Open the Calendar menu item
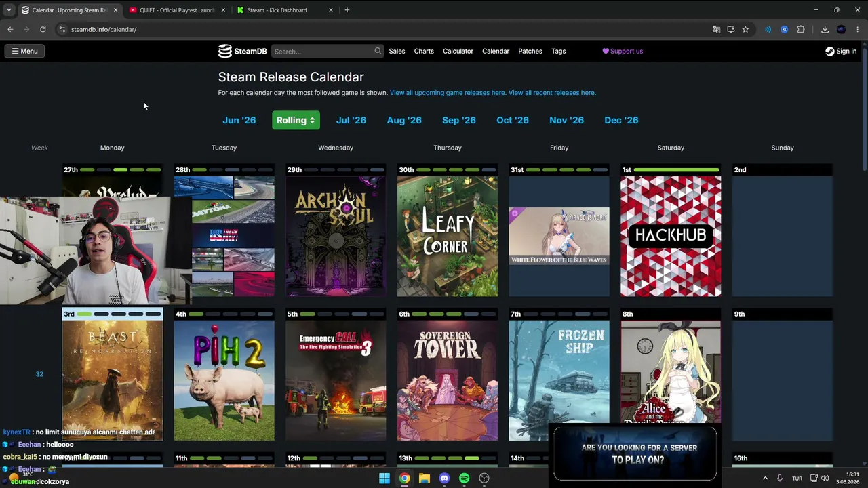 point(496,51)
